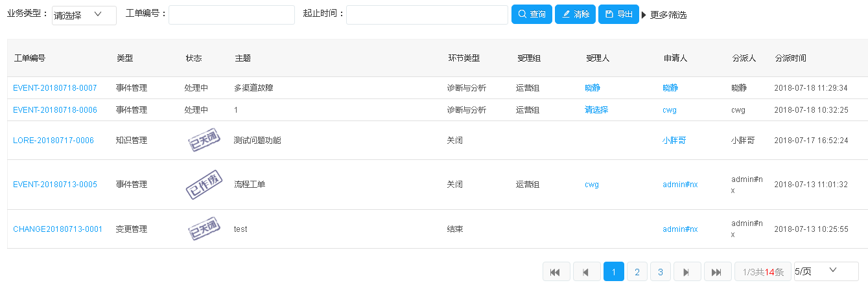868x307 pixels.
Task: Open the 业务类型 dropdown
Action: point(84,16)
